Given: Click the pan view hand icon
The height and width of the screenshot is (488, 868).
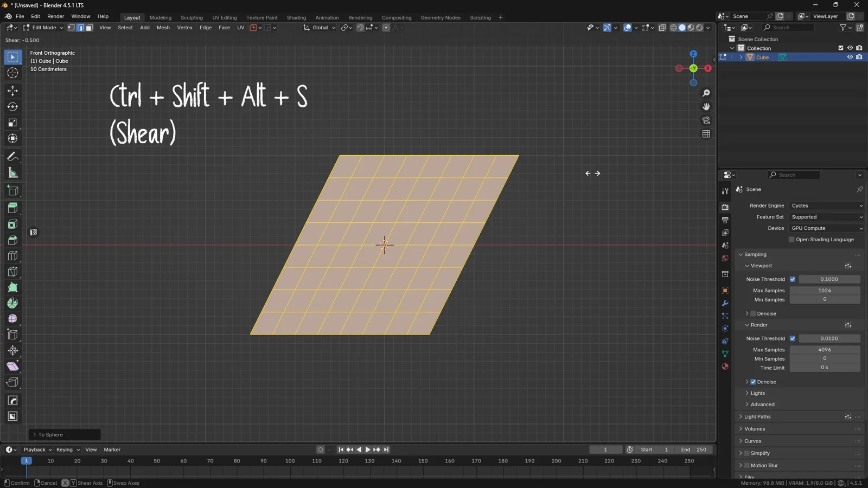Looking at the screenshot, I should 706,107.
